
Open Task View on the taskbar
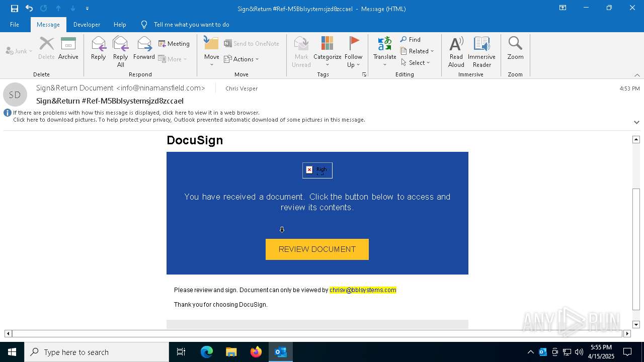(x=181, y=352)
